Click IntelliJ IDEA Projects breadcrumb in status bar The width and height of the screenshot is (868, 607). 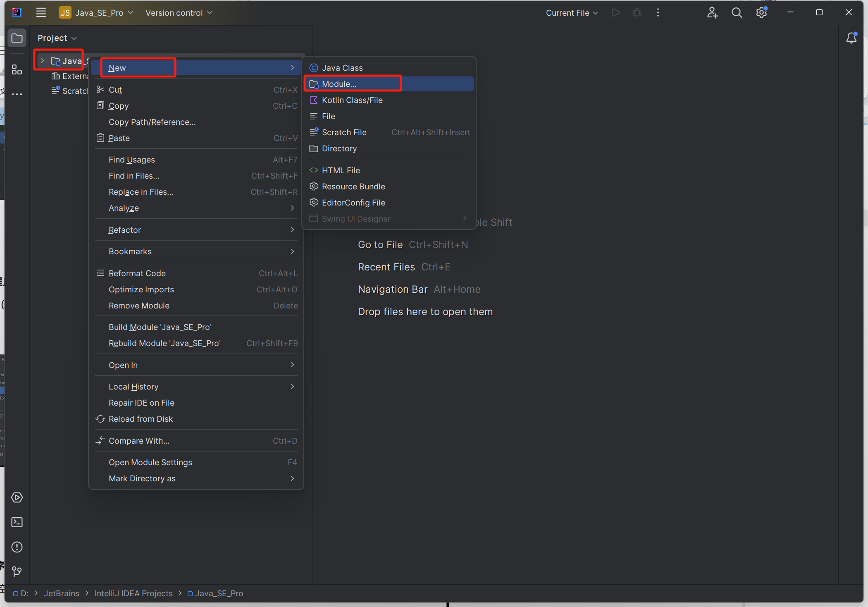tap(134, 593)
